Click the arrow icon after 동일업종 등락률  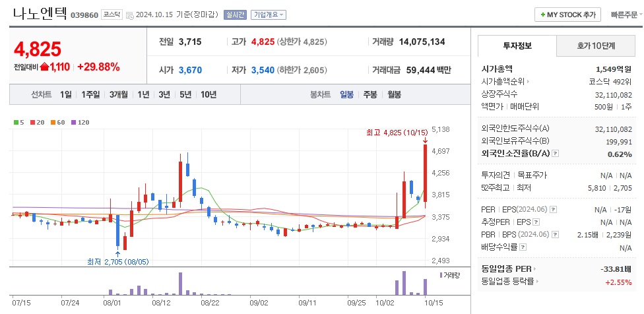click(x=537, y=282)
